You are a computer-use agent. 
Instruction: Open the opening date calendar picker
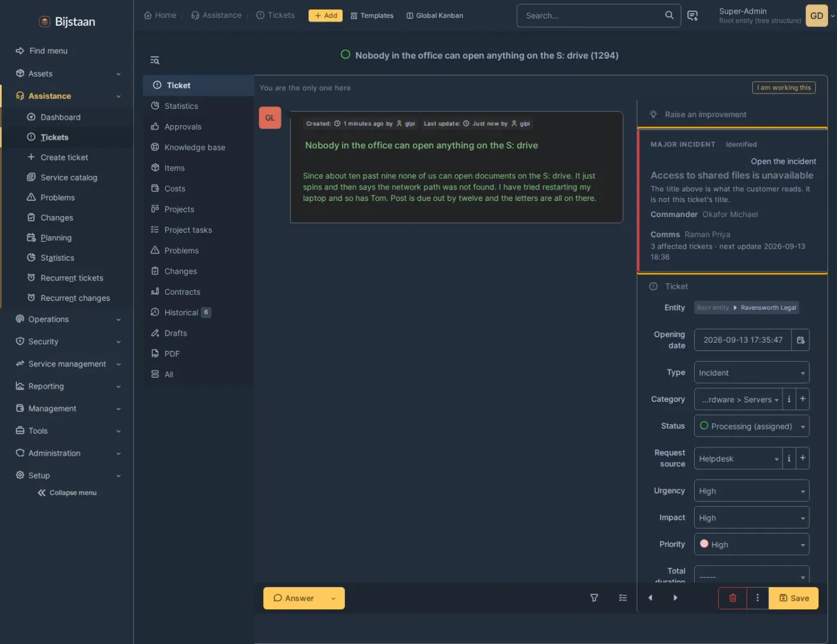(800, 340)
